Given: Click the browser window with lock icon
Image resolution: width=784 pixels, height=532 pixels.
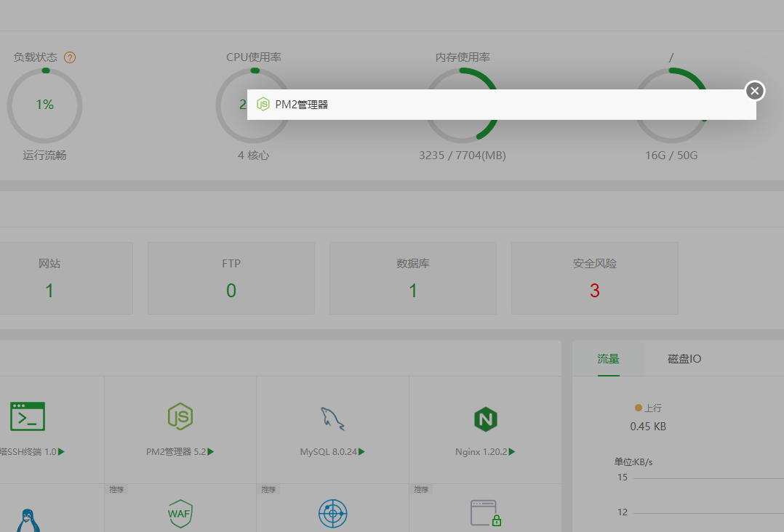Looking at the screenshot, I should click(486, 513).
